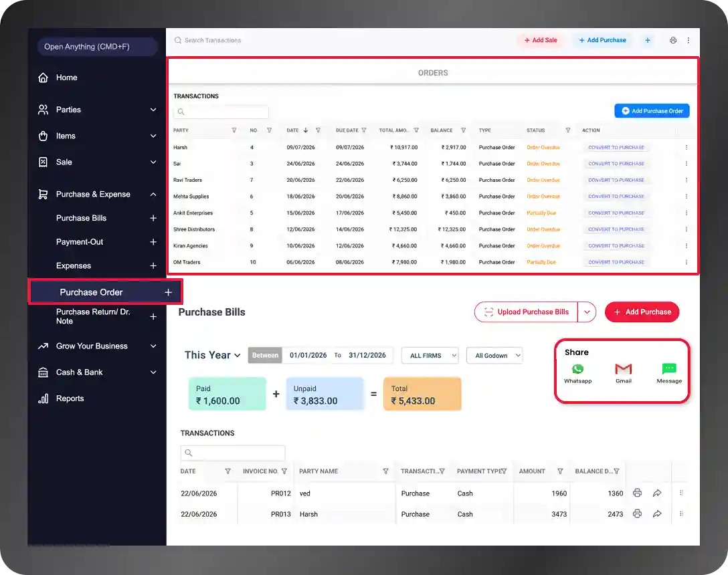Click Add Purchase in top bar
728x575 pixels.
tap(602, 40)
